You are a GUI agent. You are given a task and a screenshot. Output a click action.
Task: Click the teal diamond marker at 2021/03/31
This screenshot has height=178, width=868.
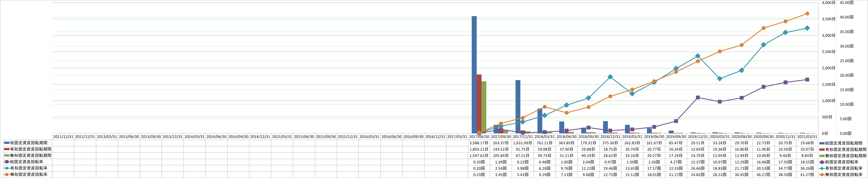807,28
